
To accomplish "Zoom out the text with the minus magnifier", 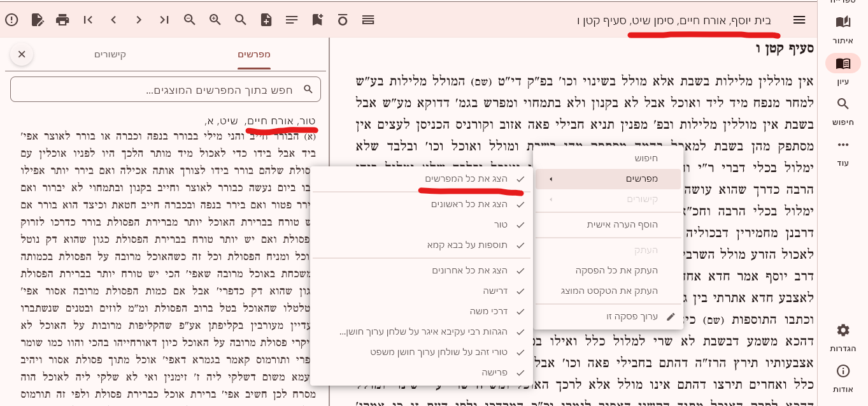I will (190, 20).
